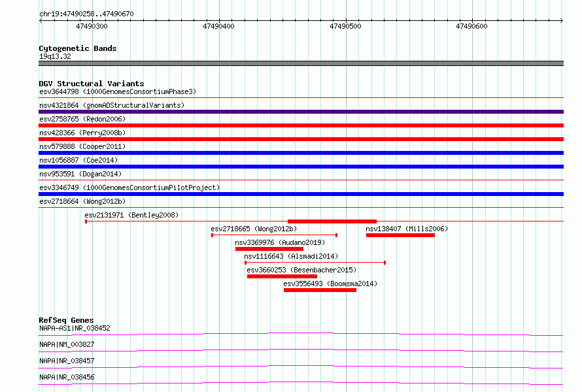The width and height of the screenshot is (582, 392).
Task: Click the nsv428366 (Perry2008b) label
Action: 82,133
